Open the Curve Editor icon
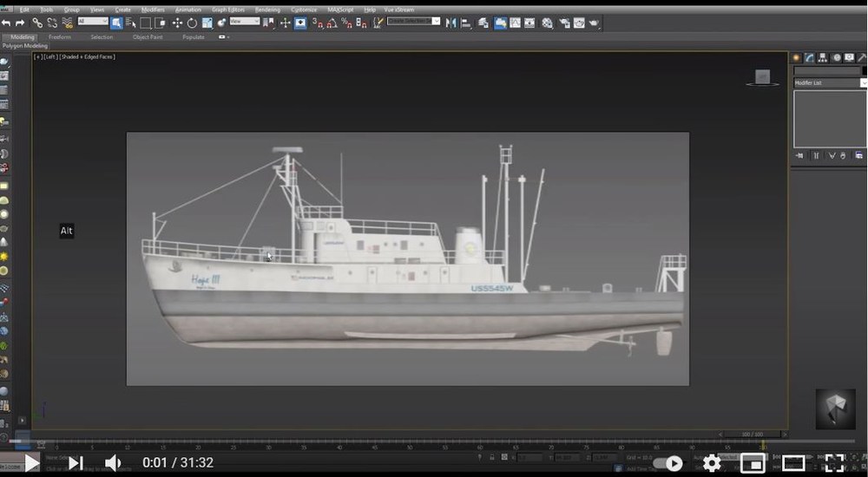Screen dimensions: 868x477 click(516, 23)
